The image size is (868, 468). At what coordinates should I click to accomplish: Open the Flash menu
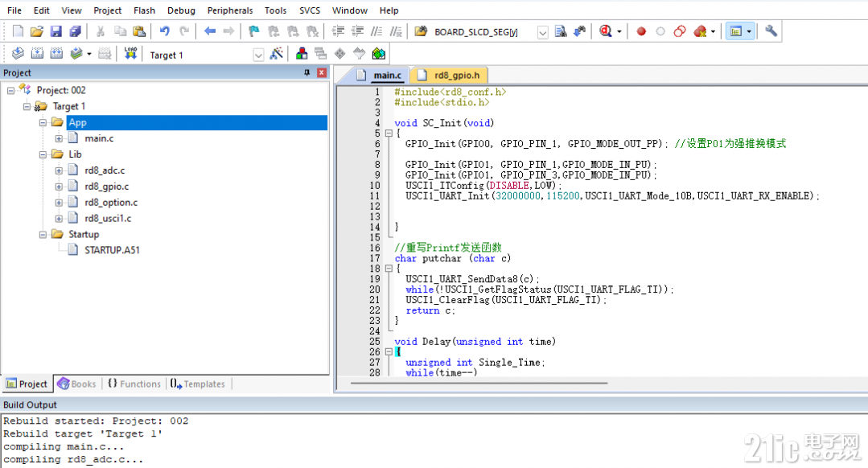coord(145,10)
